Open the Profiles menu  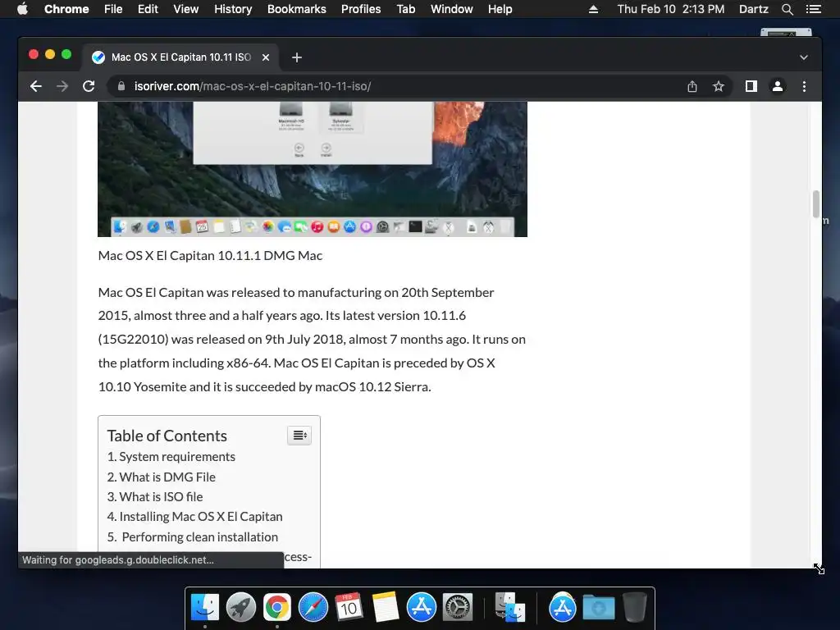361,9
